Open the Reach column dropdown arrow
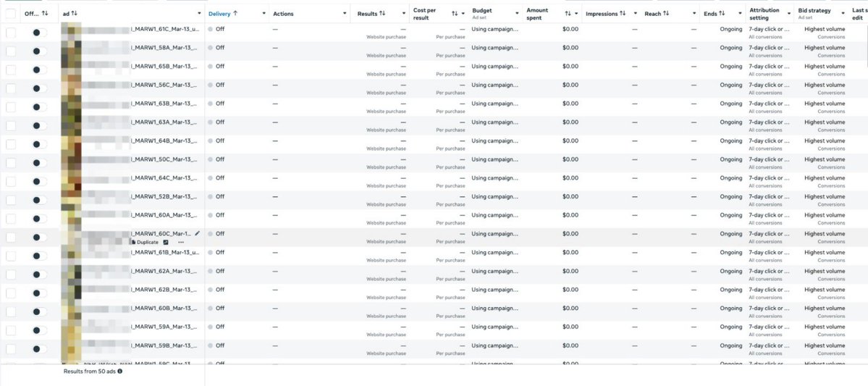Viewport: 868px width, 386px height. click(x=694, y=13)
